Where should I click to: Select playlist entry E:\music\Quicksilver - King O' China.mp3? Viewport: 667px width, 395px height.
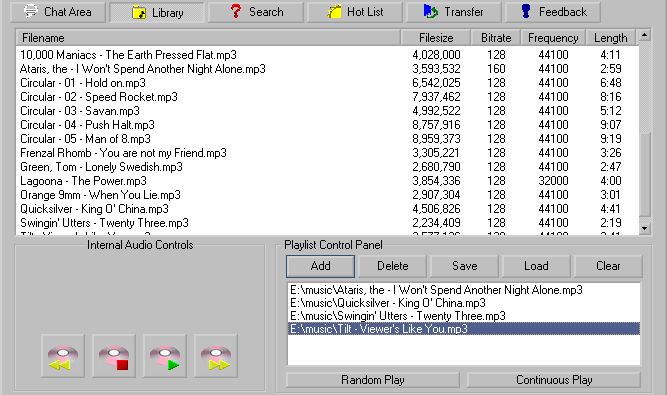click(x=464, y=303)
